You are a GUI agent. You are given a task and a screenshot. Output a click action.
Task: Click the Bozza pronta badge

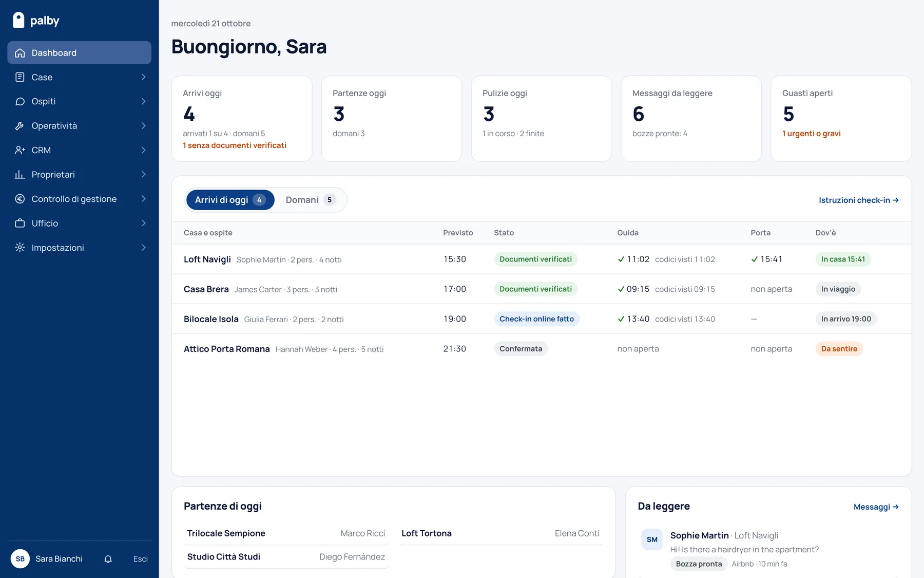[x=699, y=564]
